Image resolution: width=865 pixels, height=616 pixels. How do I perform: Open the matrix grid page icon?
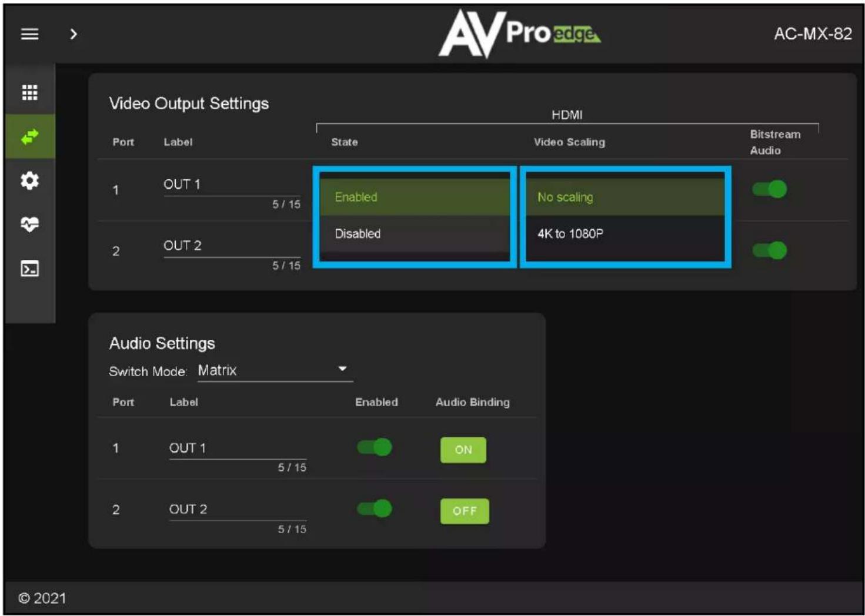(29, 92)
